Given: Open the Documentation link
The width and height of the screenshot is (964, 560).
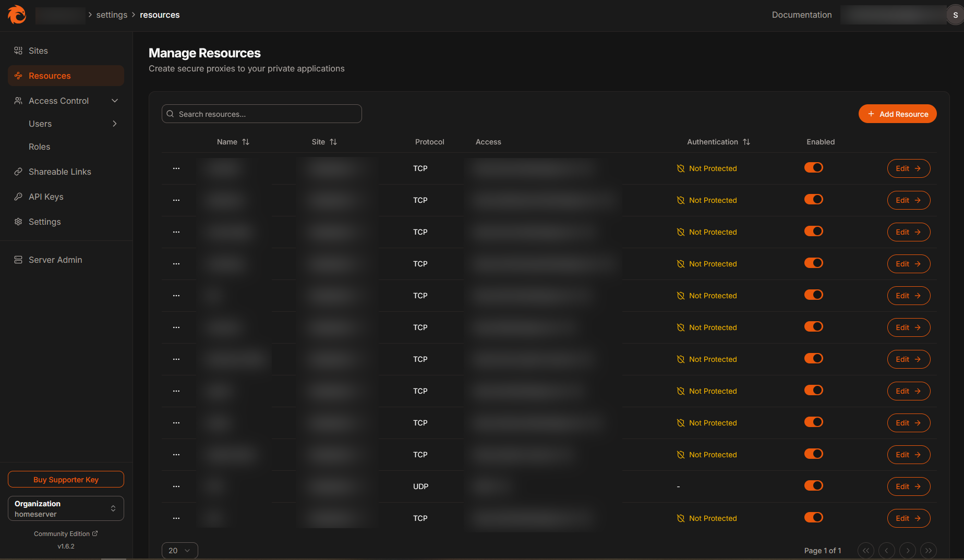Looking at the screenshot, I should pyautogui.click(x=801, y=15).
